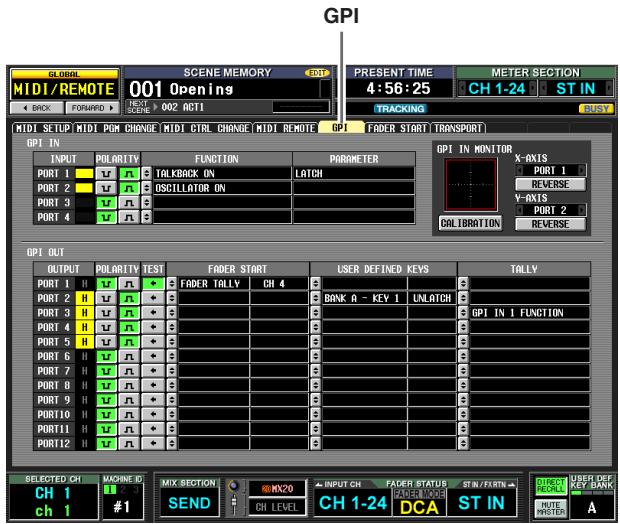Click the left arrow of the X-AXIS port selector
This screenshot has width=620, height=524.
pyautogui.click(x=520, y=170)
